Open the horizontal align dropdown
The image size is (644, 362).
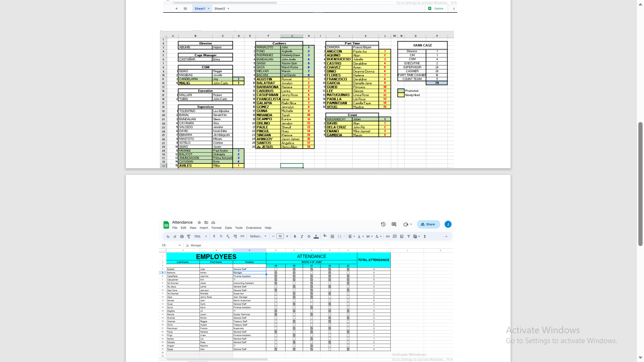[352, 237]
